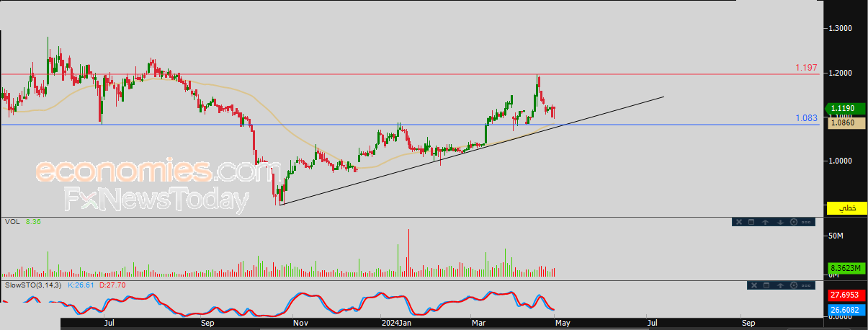Expand more options for SlowSTO panel
Screen dimensions: 868x330
click(x=806, y=285)
